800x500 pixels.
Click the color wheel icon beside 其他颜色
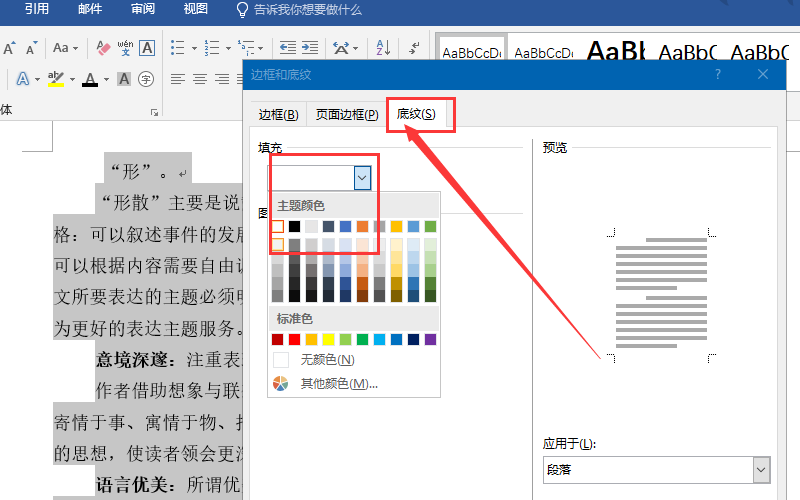point(281,383)
